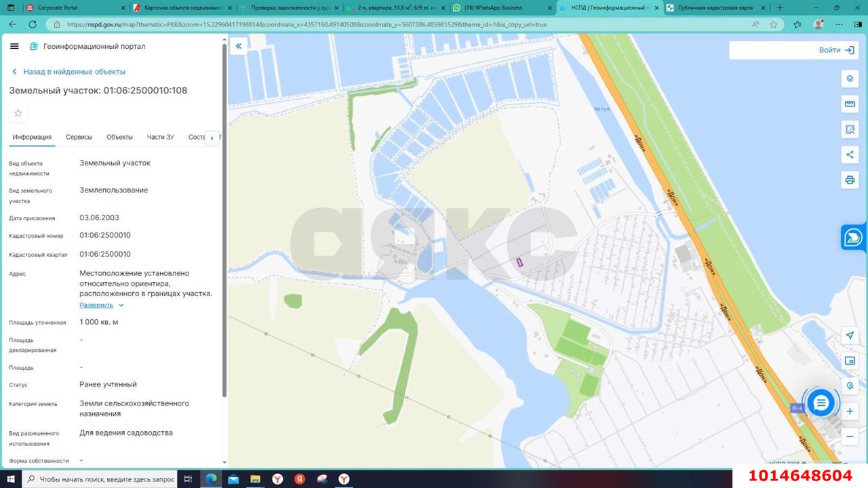Zoom out with the minus button
The image size is (868, 488).
(x=850, y=436)
